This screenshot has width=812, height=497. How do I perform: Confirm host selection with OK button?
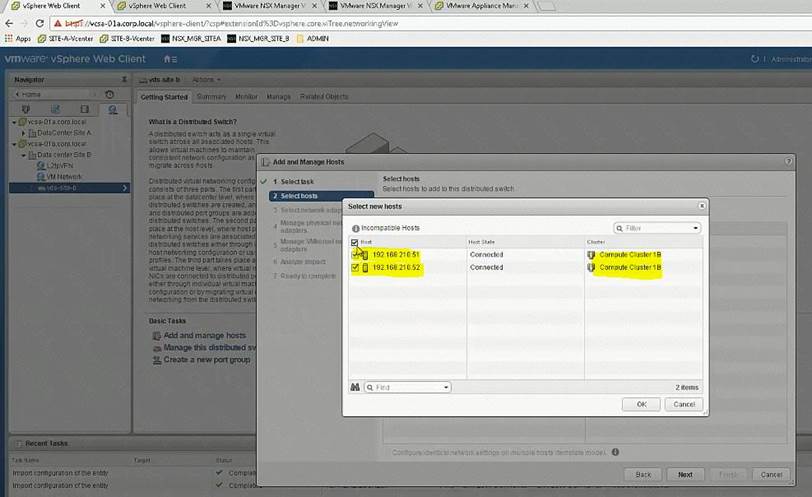point(640,404)
